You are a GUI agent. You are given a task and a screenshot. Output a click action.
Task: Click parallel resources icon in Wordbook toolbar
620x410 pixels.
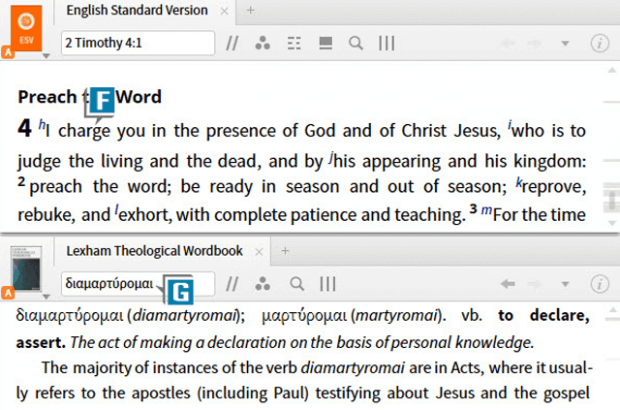[x=232, y=284]
